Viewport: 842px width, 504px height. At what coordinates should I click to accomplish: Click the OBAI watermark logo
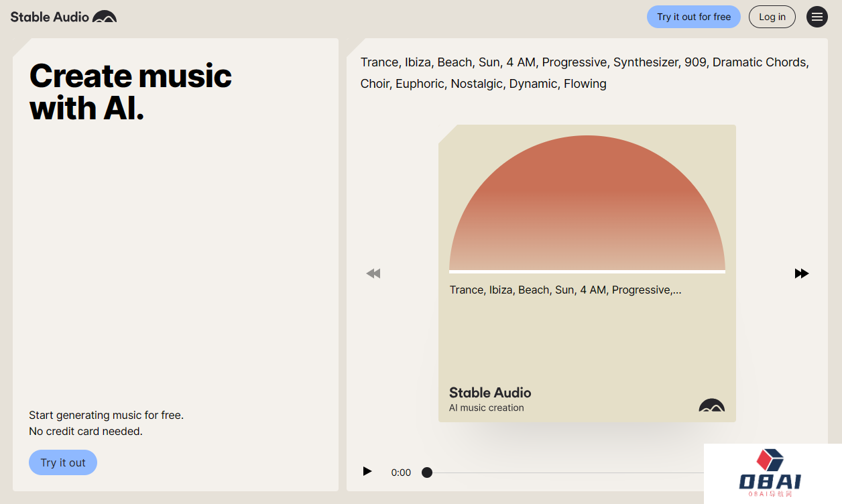click(x=770, y=473)
